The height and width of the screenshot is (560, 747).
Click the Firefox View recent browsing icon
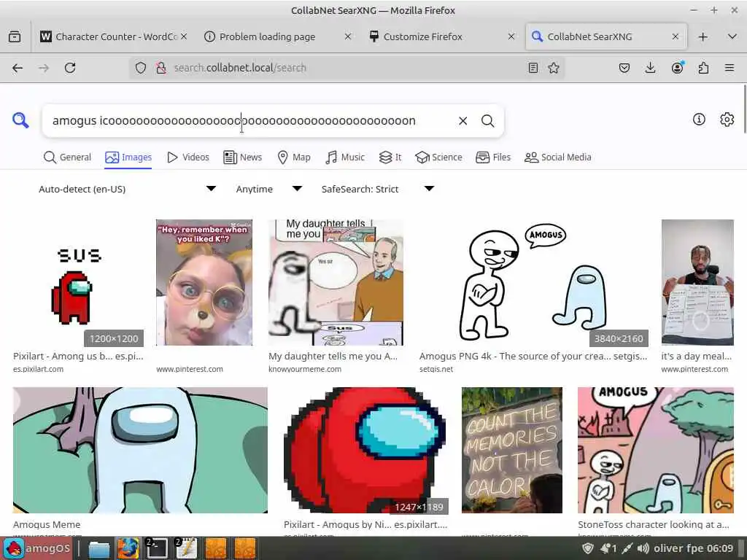pos(15,36)
